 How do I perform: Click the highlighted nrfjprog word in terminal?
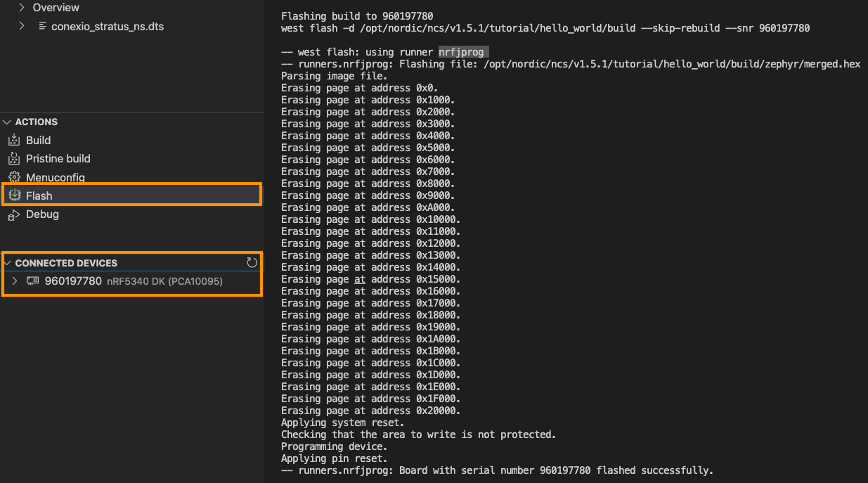point(461,52)
